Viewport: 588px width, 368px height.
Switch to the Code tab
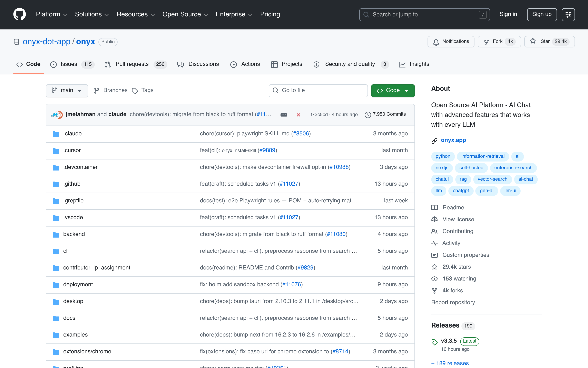28,64
